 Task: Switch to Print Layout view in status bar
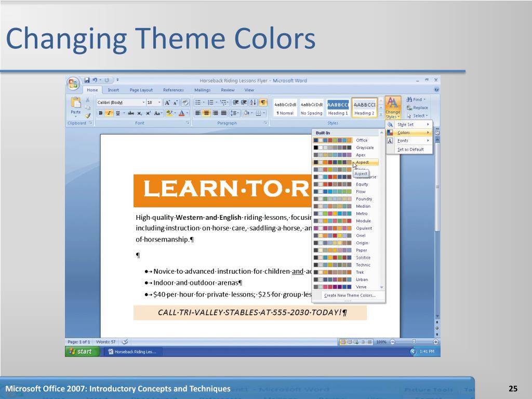coord(343,342)
